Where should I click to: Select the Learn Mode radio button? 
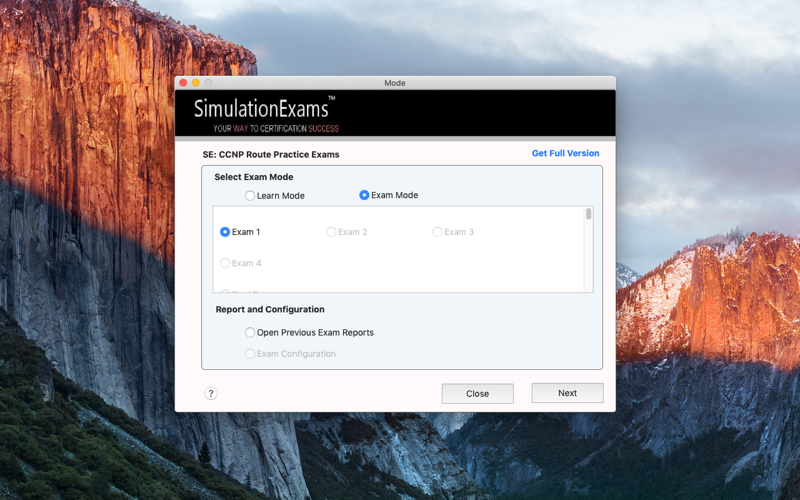coord(250,195)
